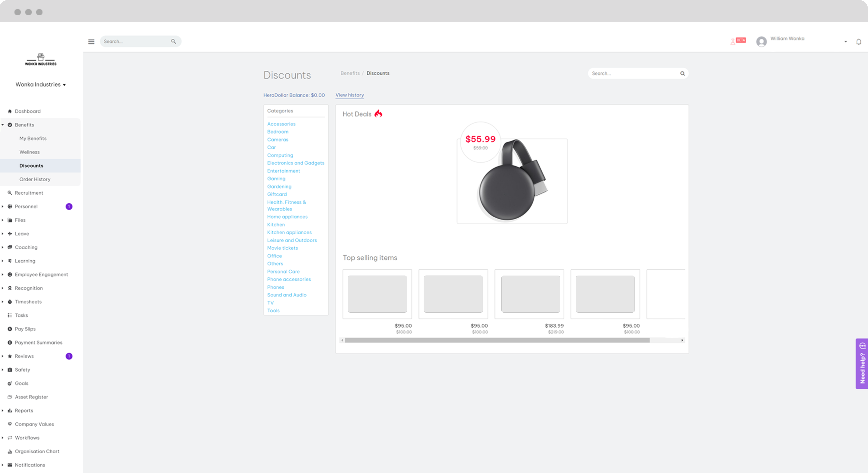Image resolution: width=868 pixels, height=473 pixels.
Task: Click the Wonka Industries logo
Action: coord(40,60)
